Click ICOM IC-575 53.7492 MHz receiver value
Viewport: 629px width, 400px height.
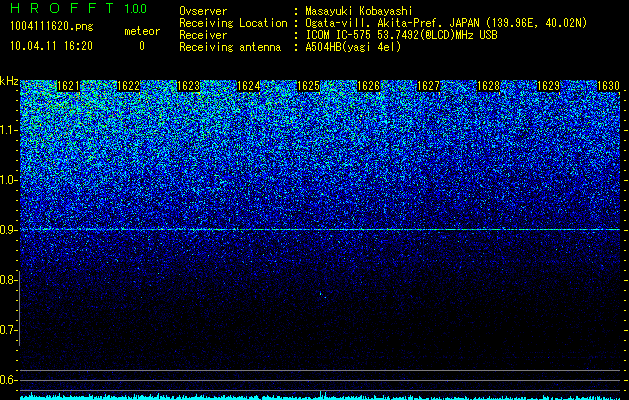(x=401, y=35)
